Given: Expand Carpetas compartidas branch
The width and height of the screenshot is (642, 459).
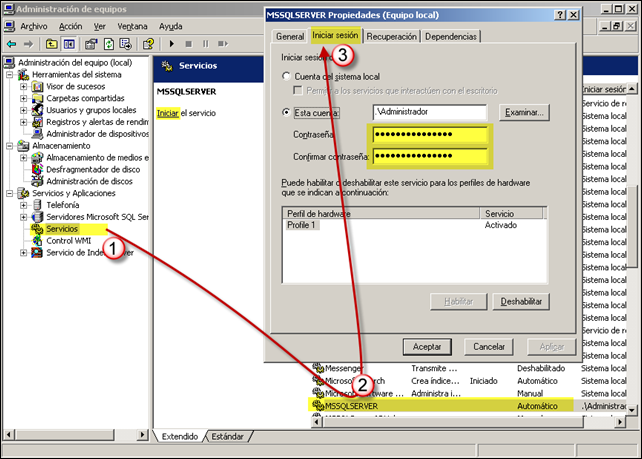Looking at the screenshot, I should [x=23, y=99].
